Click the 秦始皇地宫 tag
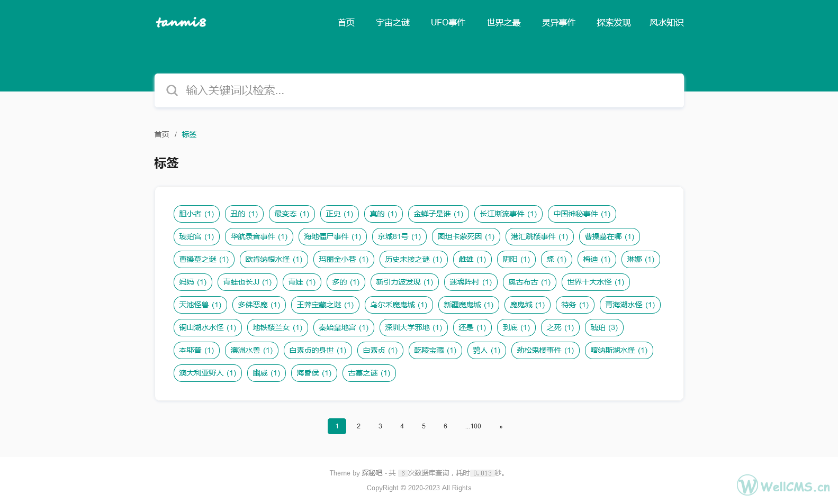The width and height of the screenshot is (838, 504). click(x=344, y=328)
